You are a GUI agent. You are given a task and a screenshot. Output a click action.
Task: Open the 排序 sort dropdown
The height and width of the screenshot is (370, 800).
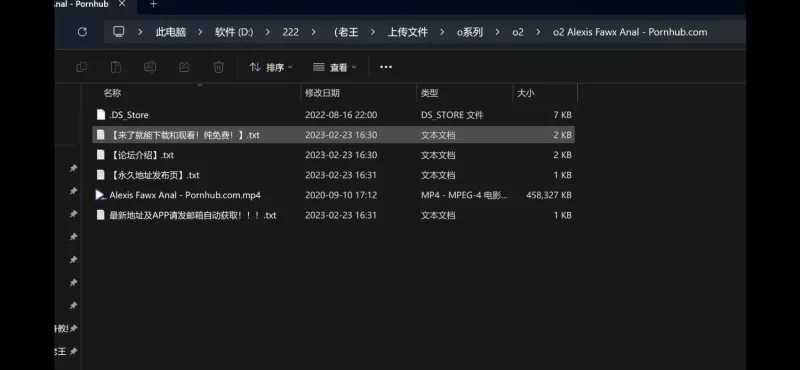[271, 67]
